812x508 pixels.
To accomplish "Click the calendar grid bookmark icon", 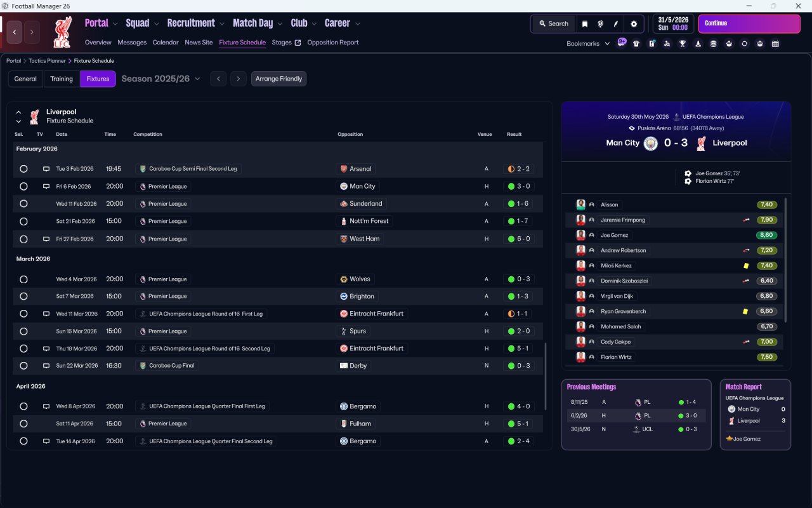I will (x=775, y=44).
